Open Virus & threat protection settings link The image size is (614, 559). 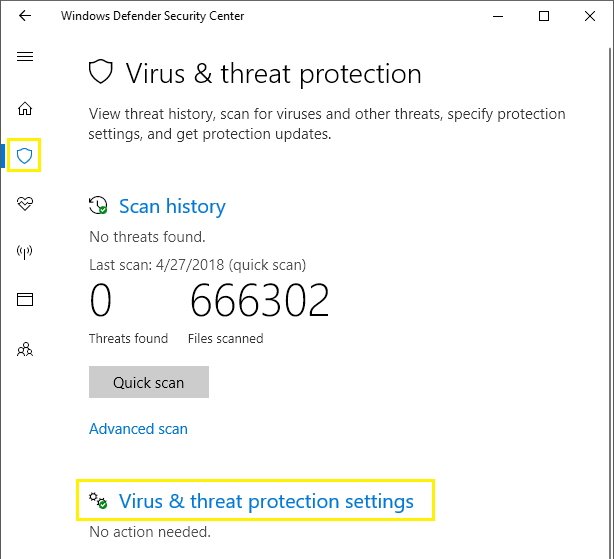coord(266,501)
